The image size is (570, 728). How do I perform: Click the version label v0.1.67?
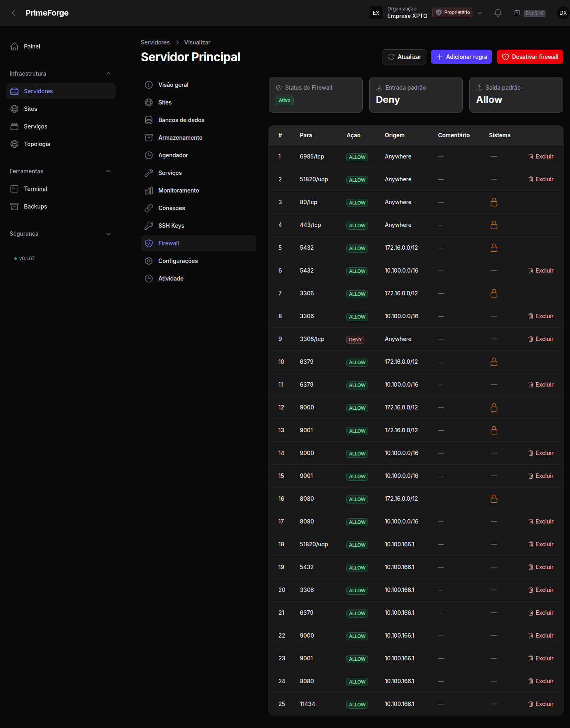(27, 259)
